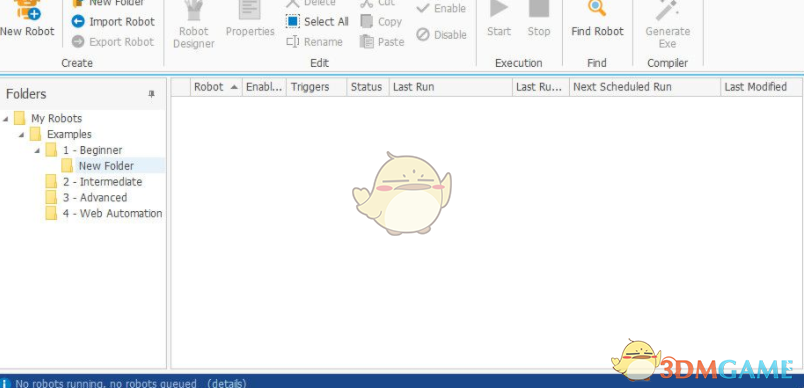Click the Enable checkmark icon

423,8
